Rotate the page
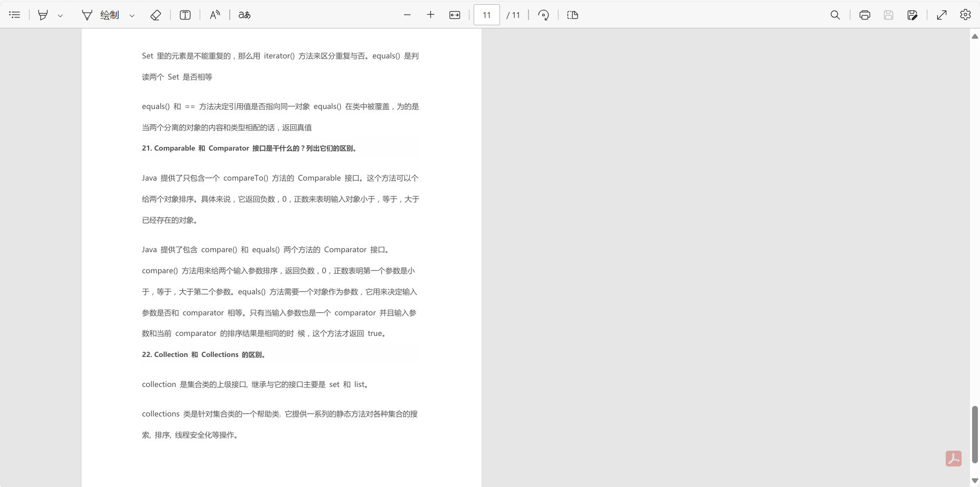 click(x=544, y=15)
